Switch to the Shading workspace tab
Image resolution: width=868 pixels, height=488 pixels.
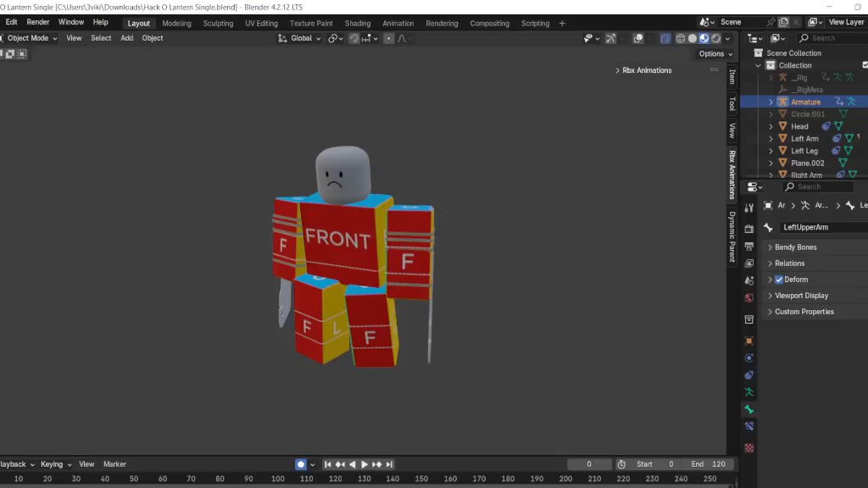click(358, 23)
